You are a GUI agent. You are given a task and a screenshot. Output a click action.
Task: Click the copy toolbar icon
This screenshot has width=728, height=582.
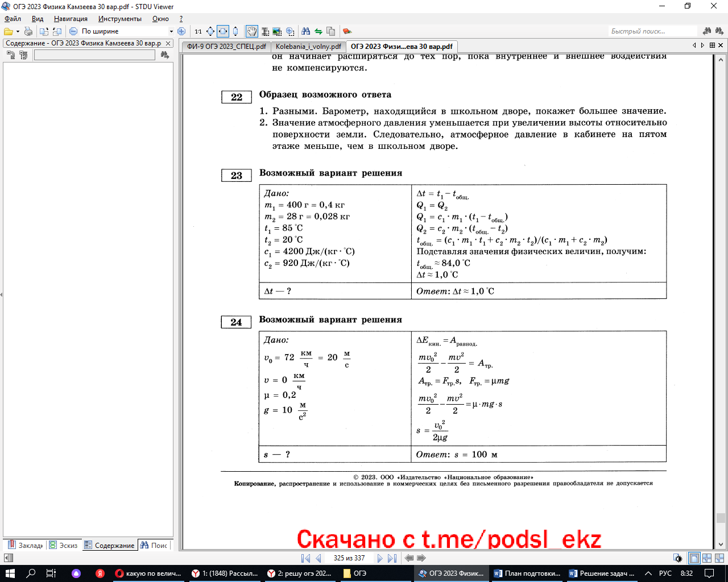point(331,31)
